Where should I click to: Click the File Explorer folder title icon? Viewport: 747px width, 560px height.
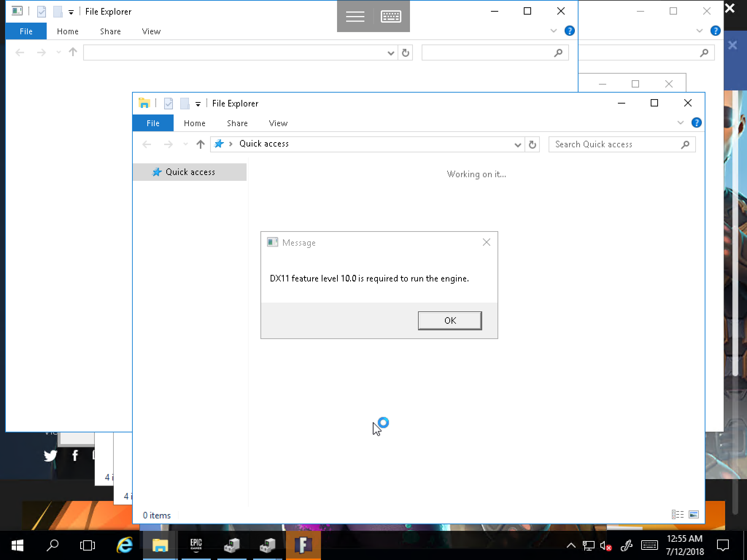coord(144,103)
